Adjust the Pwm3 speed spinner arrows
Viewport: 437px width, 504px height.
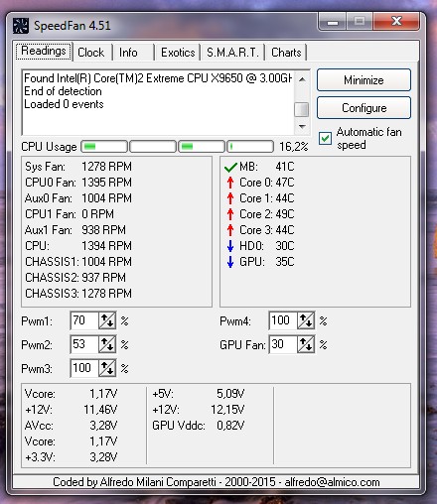click(x=107, y=368)
